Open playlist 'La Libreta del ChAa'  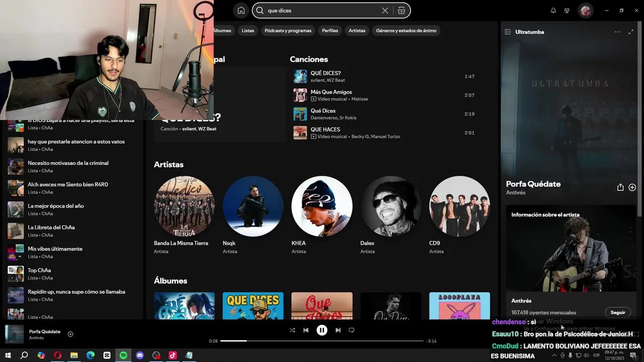(x=73, y=231)
